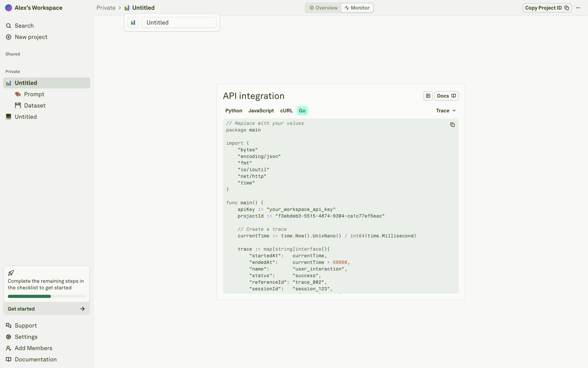
Task: Click the Shared section label
Action: click(x=13, y=54)
